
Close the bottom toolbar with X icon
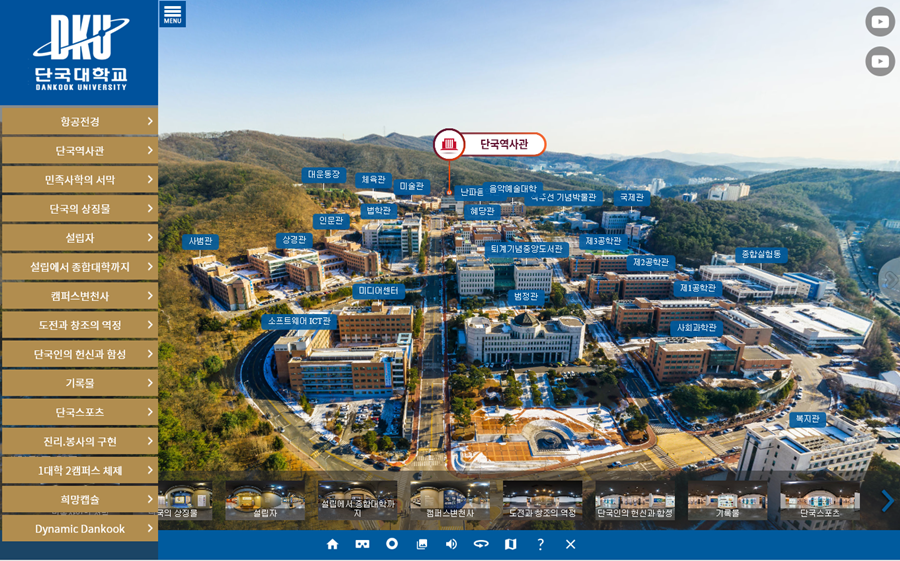tap(570, 544)
